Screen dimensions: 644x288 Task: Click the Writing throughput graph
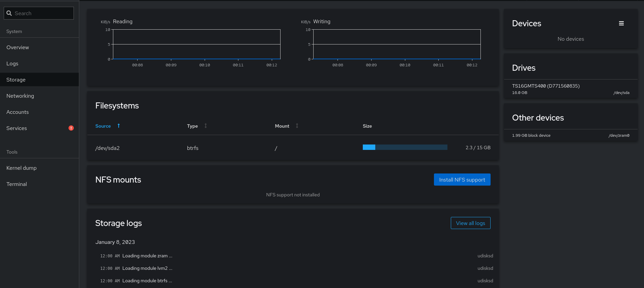coord(397,44)
